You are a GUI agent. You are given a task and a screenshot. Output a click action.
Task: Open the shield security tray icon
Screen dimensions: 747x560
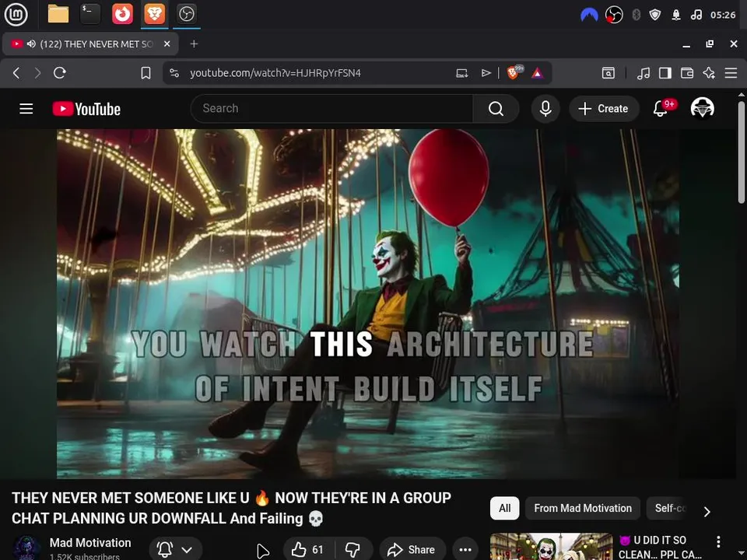pyautogui.click(x=655, y=15)
